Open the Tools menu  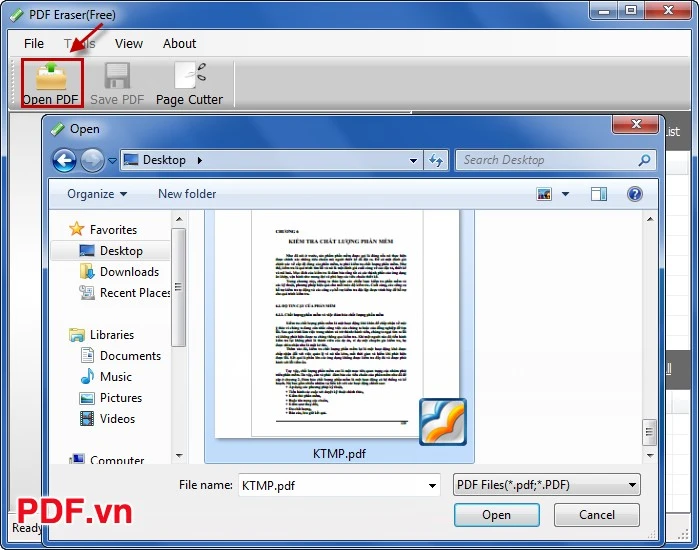pos(80,44)
